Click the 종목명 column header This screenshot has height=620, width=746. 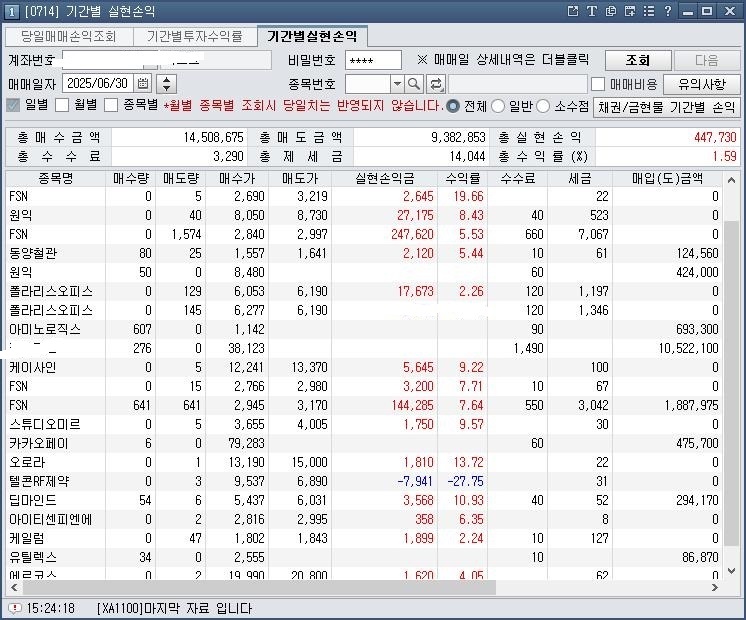56,178
